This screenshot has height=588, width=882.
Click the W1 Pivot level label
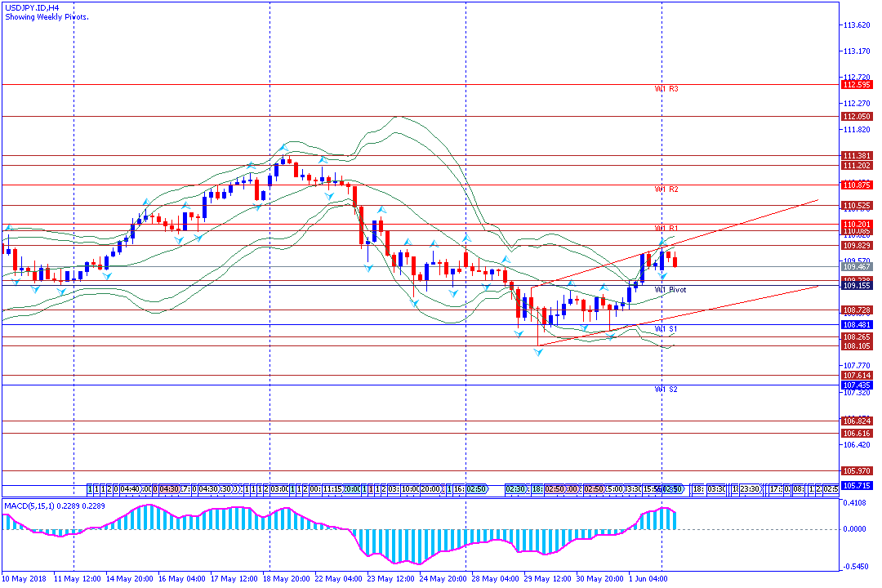(x=670, y=290)
